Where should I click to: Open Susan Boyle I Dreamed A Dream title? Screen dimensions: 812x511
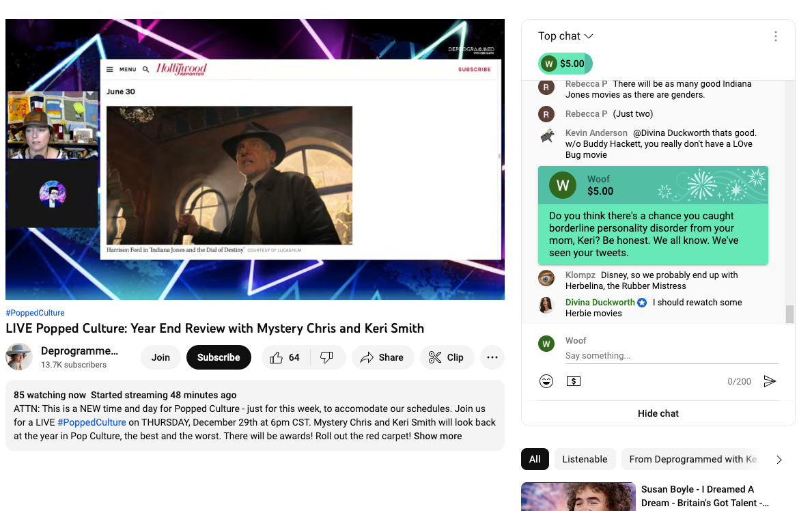705,496
